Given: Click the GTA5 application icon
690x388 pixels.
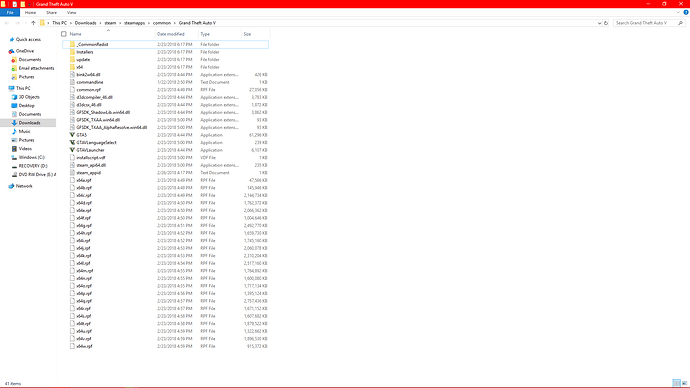Looking at the screenshot, I should click(x=72, y=135).
